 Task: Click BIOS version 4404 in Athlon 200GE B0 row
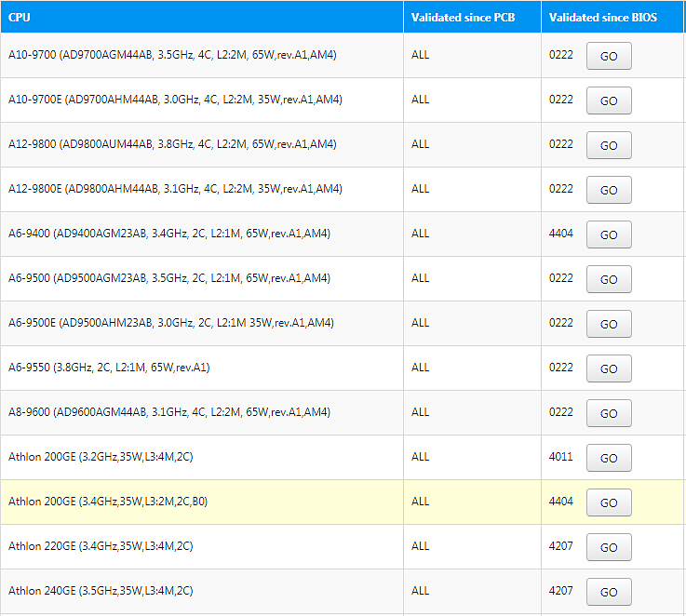pos(561,501)
